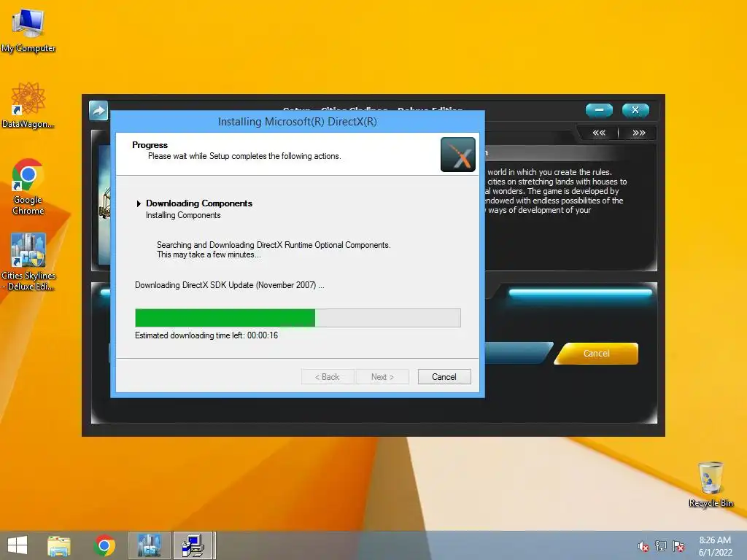The image size is (747, 560).
Task: Click 'Estimated downloading time left' text
Action: coord(206,335)
